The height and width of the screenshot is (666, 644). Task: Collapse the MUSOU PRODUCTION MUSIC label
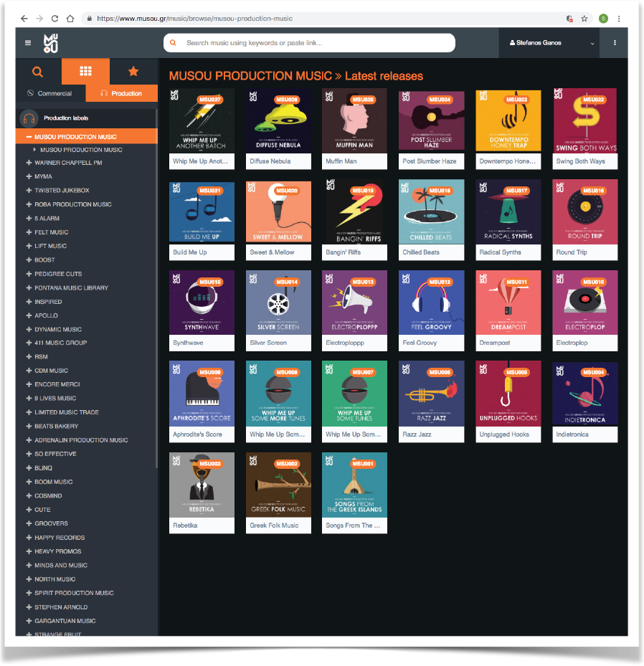point(29,137)
